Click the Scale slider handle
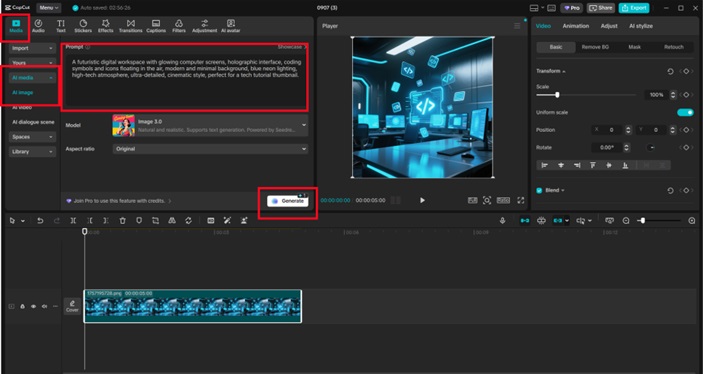 [557, 95]
